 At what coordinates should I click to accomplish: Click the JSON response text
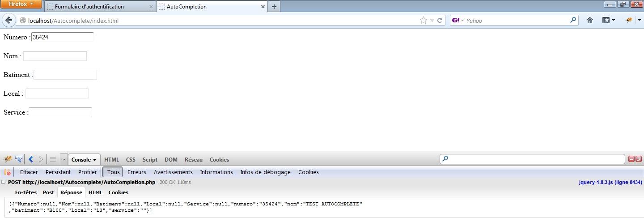185,207
